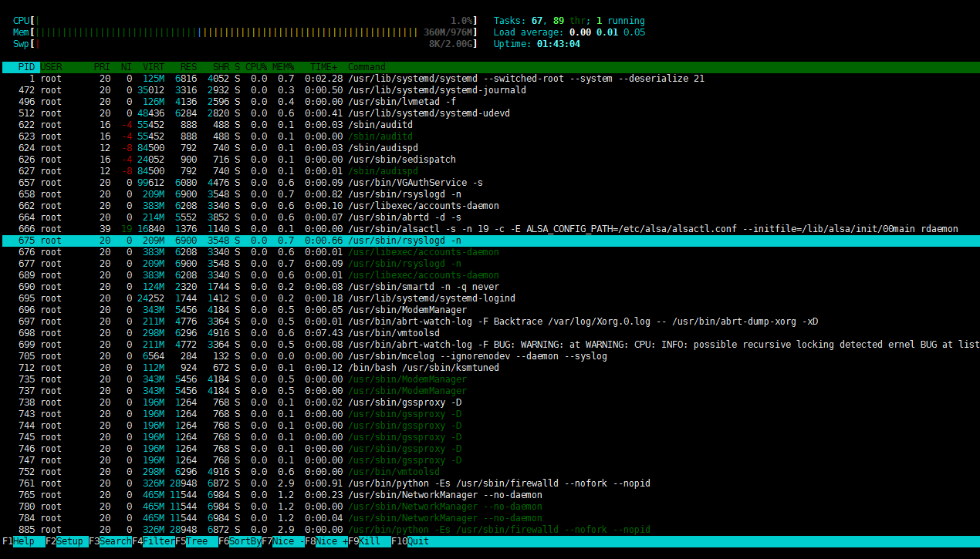Viewport: 980px width, 559px height.
Task: Sort by the CPU% column header
Action: [x=256, y=67]
